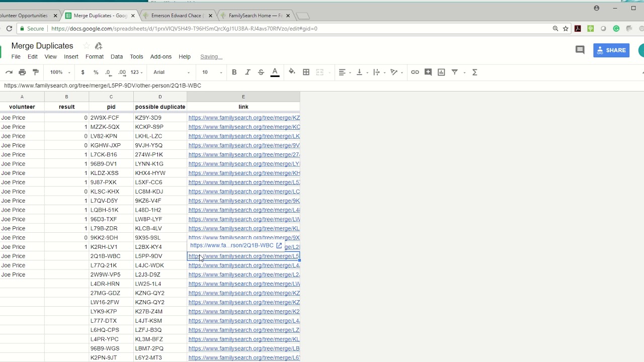
Task: Toggle Strikethrough formatting
Action: click(x=261, y=72)
